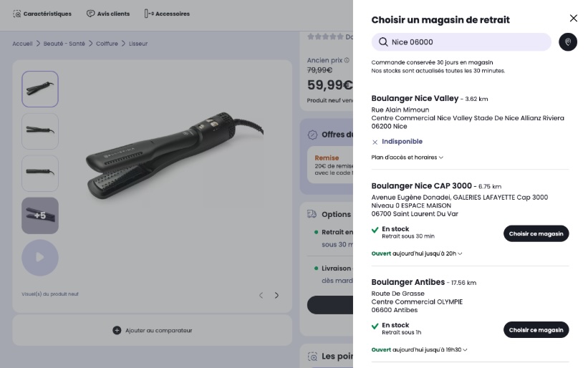The height and width of the screenshot is (368, 588).
Task: Click the store search field Nice 06000
Action: click(466, 42)
